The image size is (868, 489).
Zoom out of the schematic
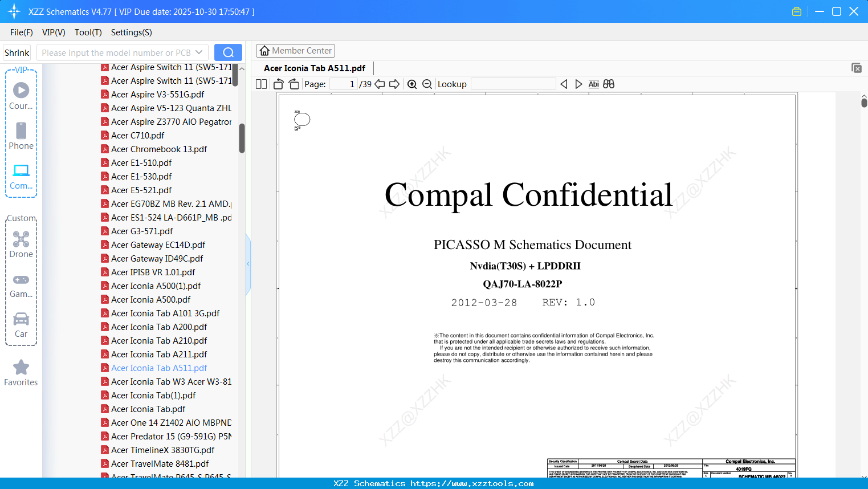[427, 84]
